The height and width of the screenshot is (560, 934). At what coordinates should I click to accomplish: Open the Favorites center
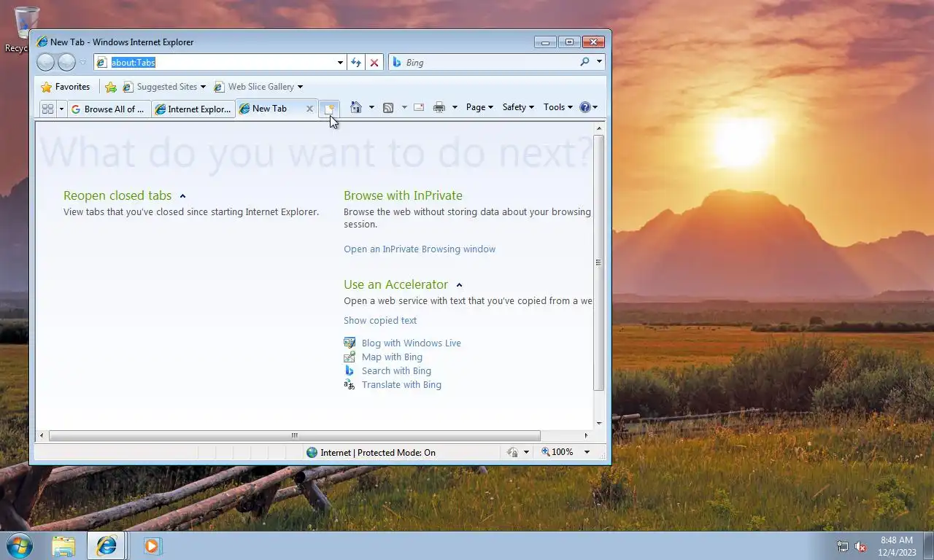pyautogui.click(x=66, y=87)
